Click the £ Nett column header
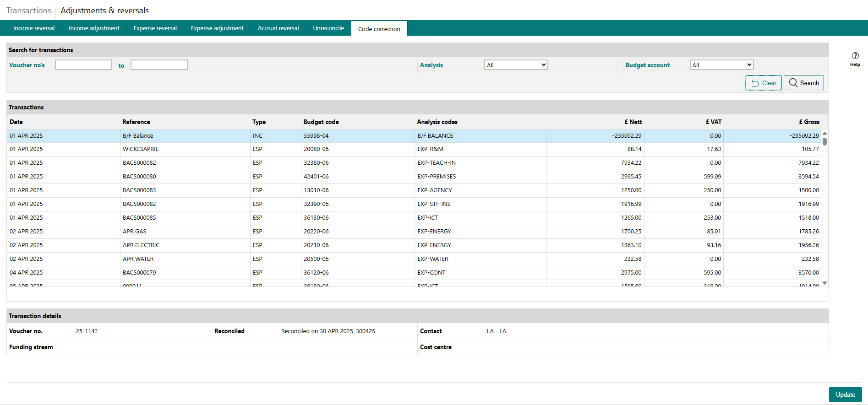868x405 pixels. click(x=633, y=122)
